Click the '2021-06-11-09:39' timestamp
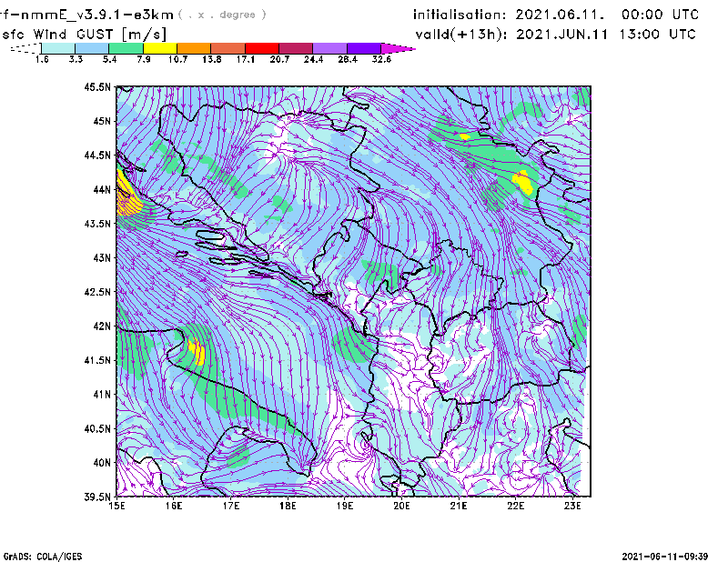728x562 pixels. 665,557
